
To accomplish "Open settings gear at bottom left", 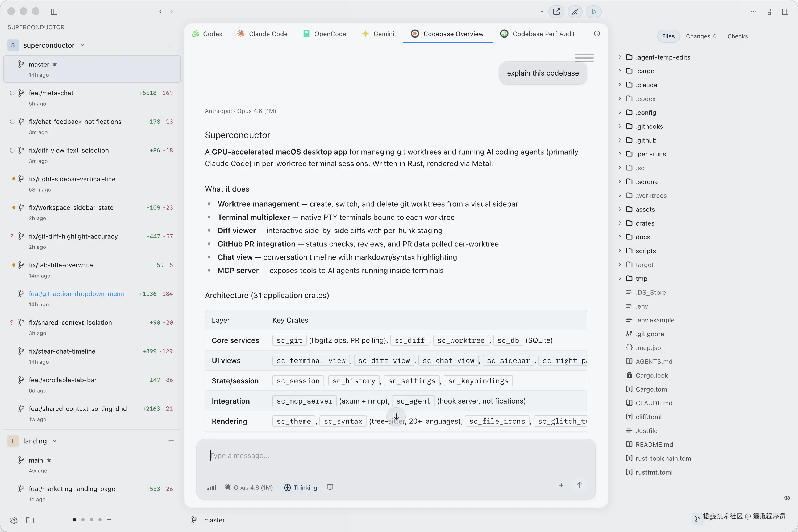I will 14,520.
